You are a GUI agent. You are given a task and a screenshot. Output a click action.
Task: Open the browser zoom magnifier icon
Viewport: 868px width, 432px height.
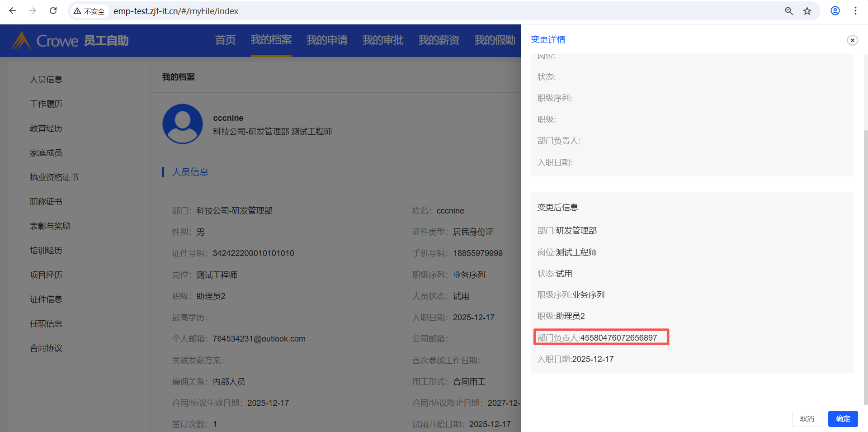click(788, 11)
